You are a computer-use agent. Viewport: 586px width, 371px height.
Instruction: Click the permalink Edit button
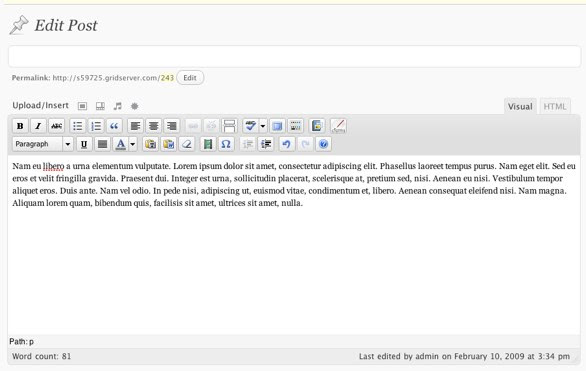coord(190,78)
